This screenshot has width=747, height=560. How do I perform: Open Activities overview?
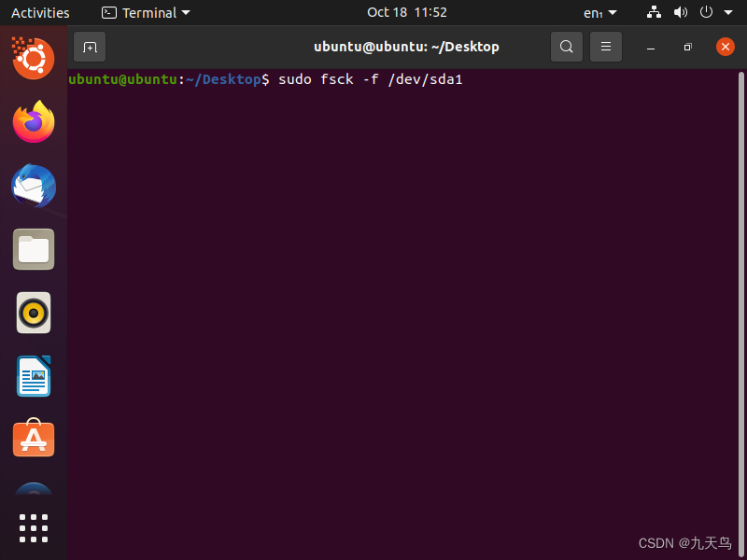(x=40, y=12)
